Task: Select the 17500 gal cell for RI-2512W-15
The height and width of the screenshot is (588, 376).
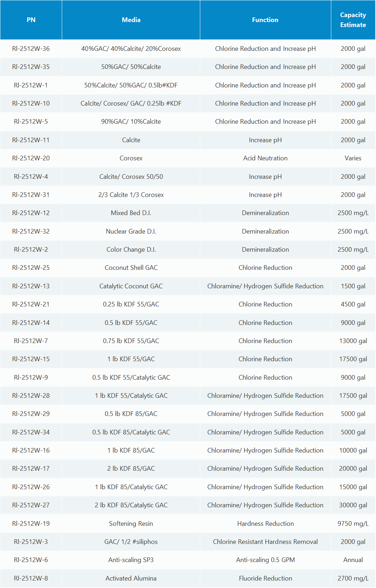Action: click(353, 359)
